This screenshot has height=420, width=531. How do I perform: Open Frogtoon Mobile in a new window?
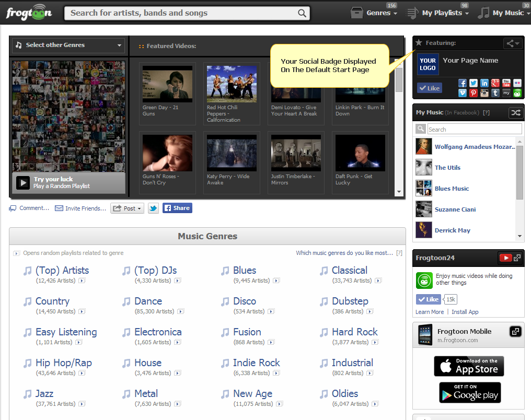(x=515, y=331)
